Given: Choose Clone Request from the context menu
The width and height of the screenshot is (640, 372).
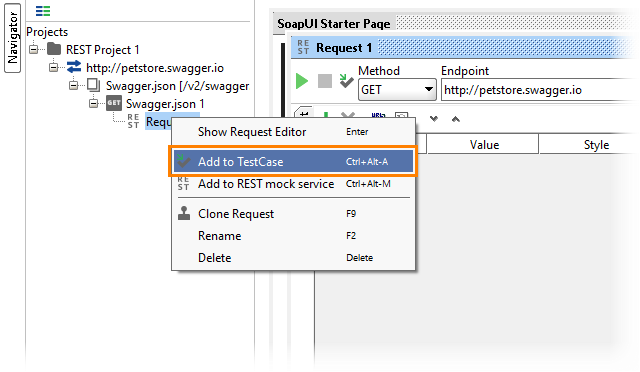Looking at the screenshot, I should (x=293, y=214).
